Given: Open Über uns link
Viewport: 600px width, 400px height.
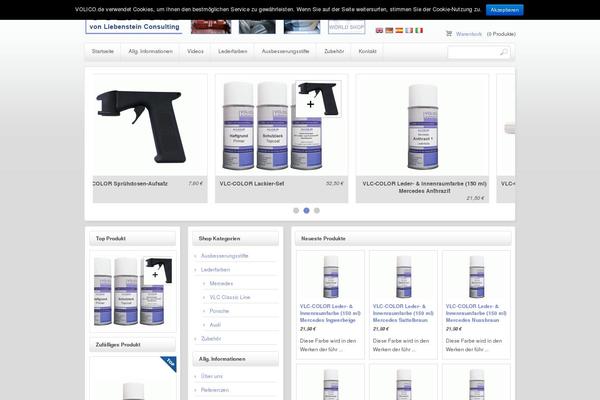Looking at the screenshot, I should 212,376.
